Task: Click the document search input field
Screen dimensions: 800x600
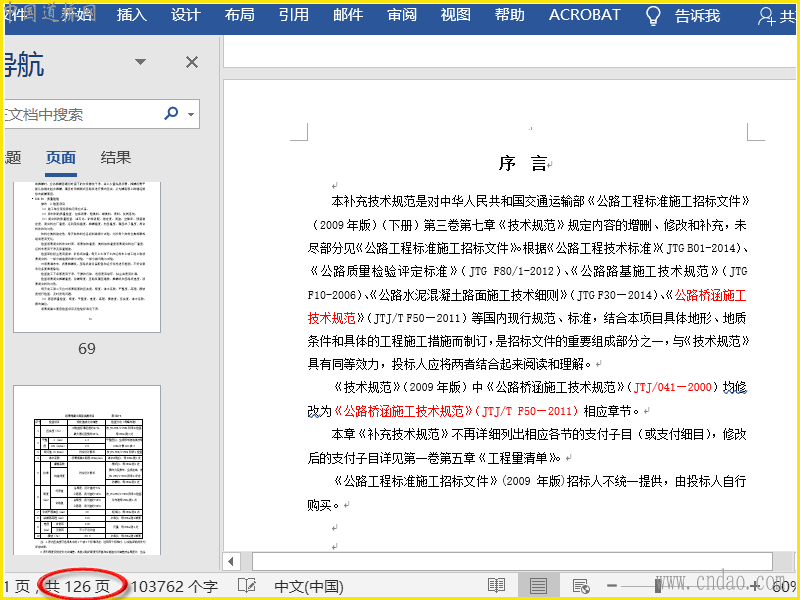Action: pos(82,114)
